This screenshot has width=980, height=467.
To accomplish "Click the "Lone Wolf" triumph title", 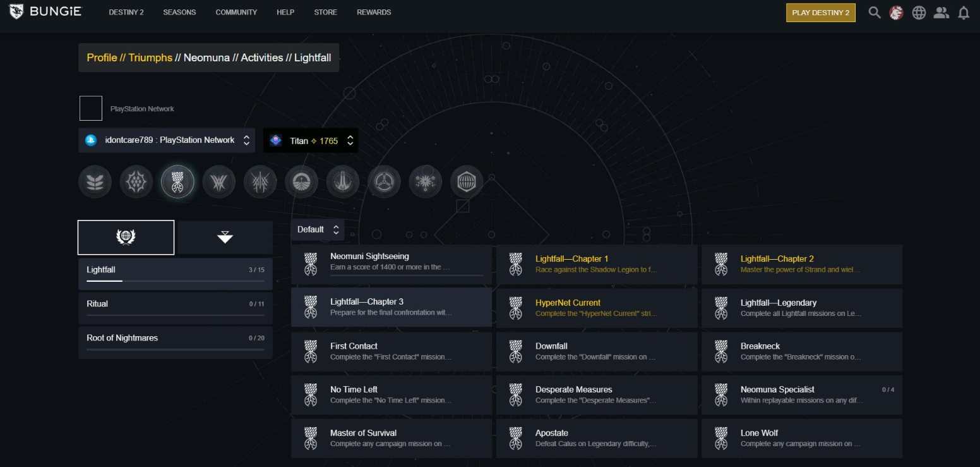I will 759,434.
